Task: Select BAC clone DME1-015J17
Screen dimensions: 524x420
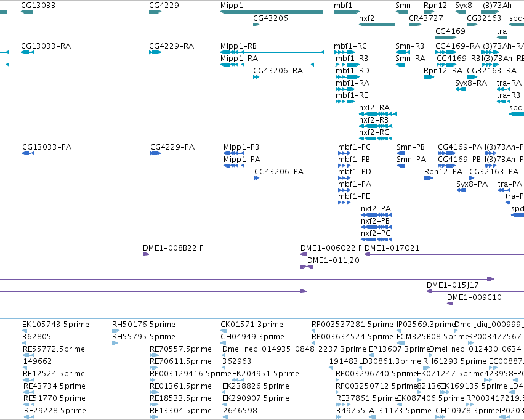Action: pyautogui.click(x=453, y=285)
